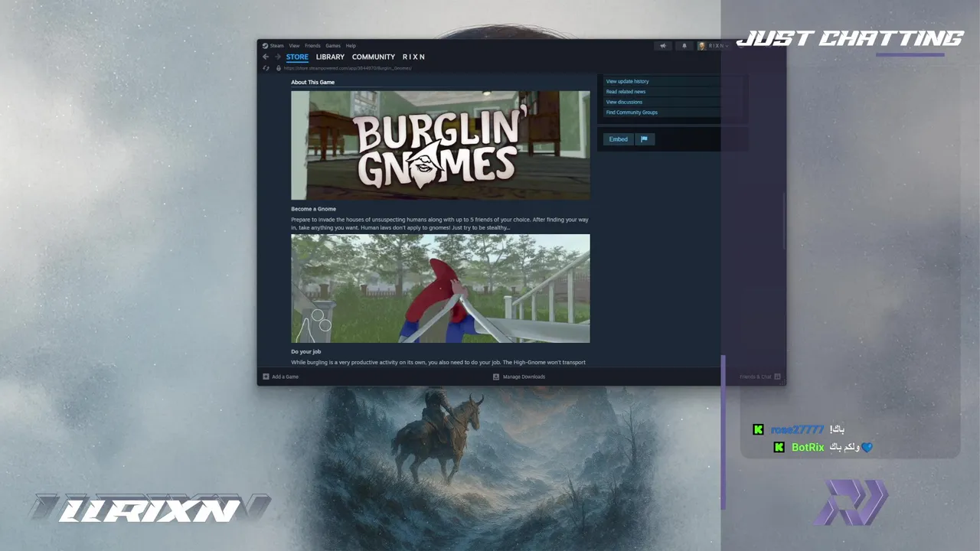980x551 pixels.
Task: Open the Friends menu
Action: (312, 46)
